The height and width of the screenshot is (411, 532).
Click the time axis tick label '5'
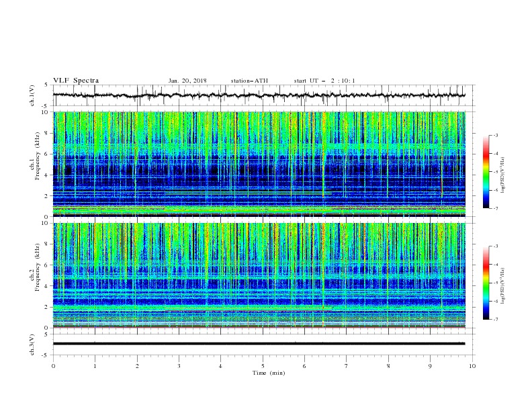[263, 366]
